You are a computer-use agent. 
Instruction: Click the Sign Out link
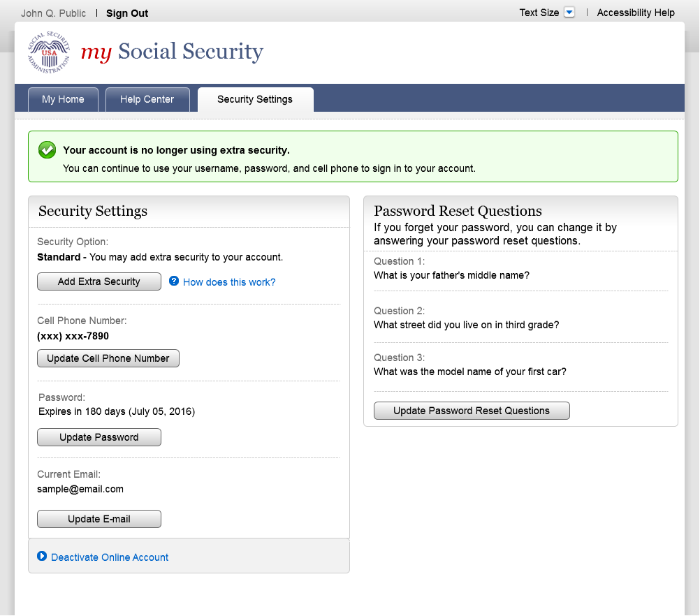click(127, 13)
